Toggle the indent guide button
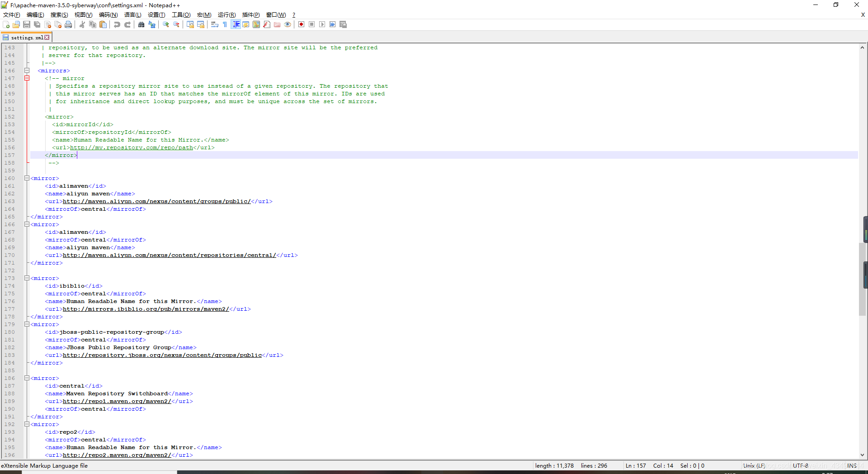The image size is (868, 474). (x=236, y=24)
